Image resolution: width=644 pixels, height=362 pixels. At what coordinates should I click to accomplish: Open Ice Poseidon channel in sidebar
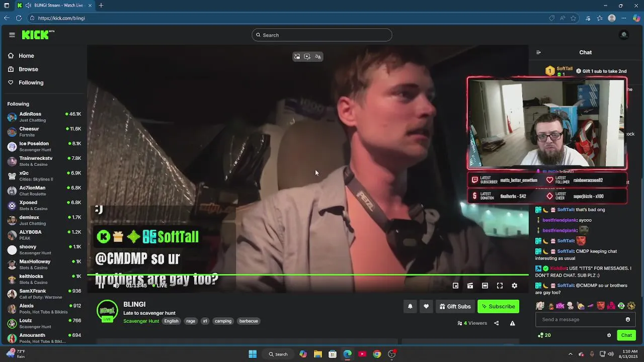[x=44, y=146]
